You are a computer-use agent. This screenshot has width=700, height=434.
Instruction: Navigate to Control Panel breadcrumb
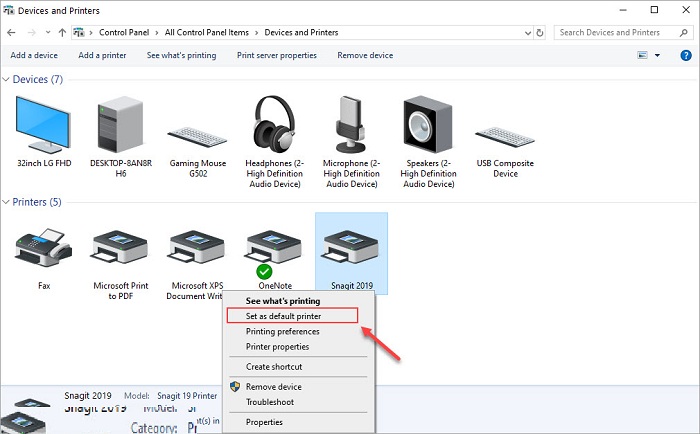click(x=124, y=33)
